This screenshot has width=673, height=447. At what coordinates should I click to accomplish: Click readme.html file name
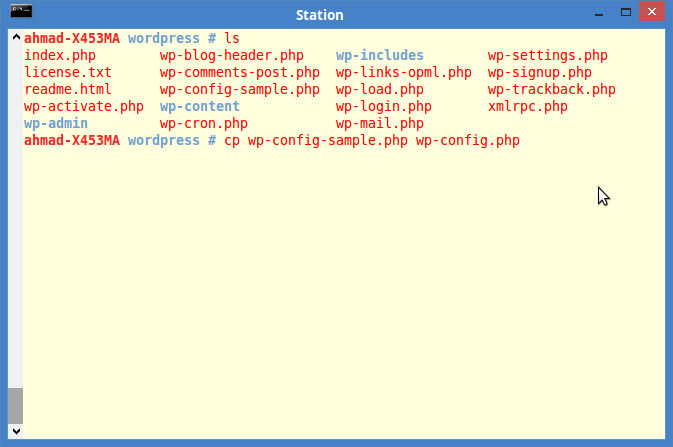click(x=68, y=89)
